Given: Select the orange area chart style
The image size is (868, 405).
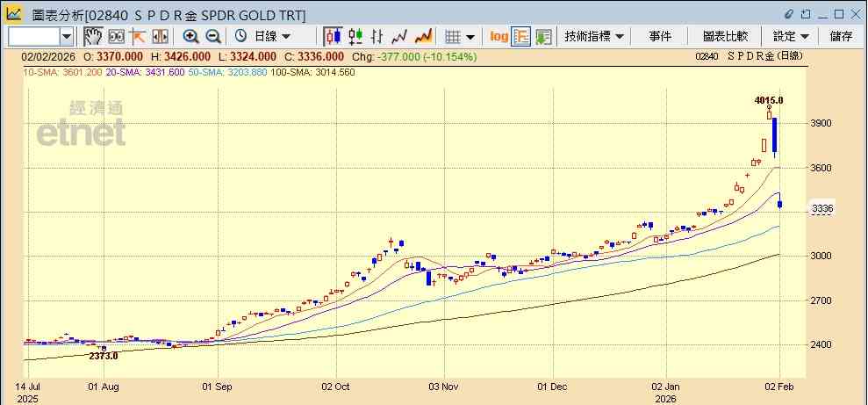Looking at the screenshot, I should [424, 37].
